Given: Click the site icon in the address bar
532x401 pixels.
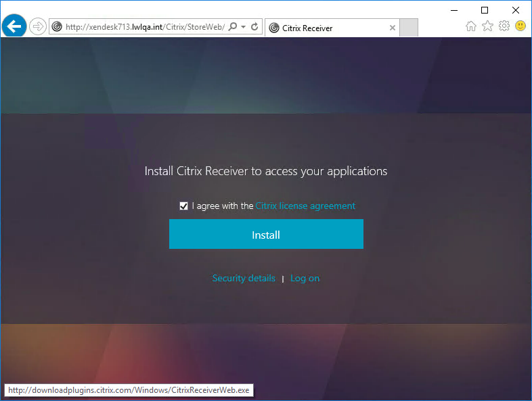Looking at the screenshot, I should click(x=57, y=27).
